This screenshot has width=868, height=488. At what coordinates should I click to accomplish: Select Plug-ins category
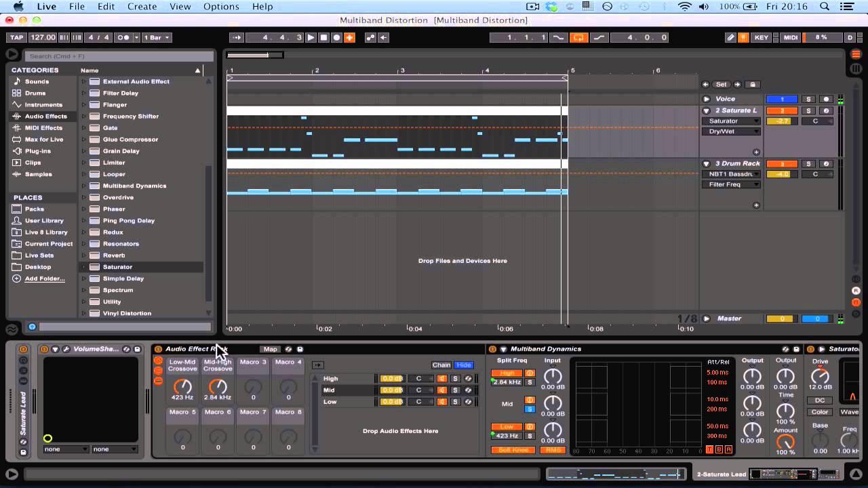(37, 151)
